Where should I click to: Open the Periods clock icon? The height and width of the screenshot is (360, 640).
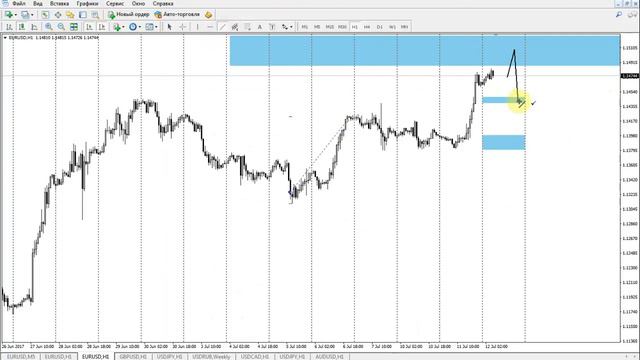pos(133,27)
